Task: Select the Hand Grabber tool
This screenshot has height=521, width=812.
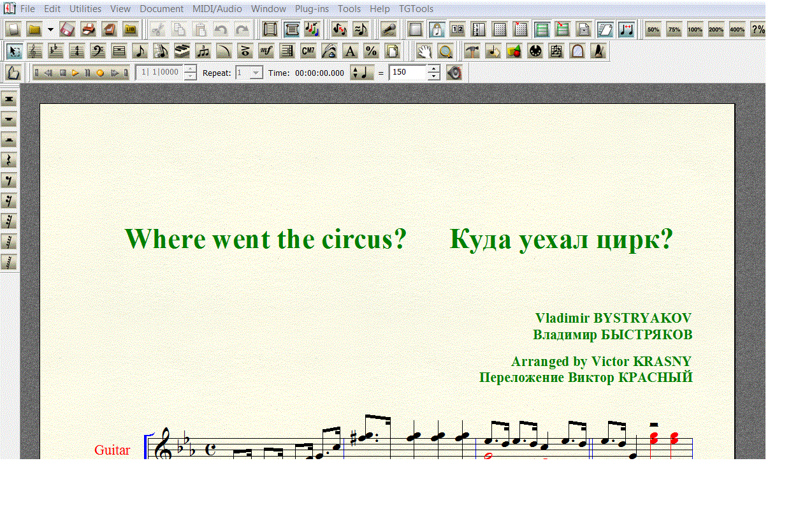Action: [424, 51]
